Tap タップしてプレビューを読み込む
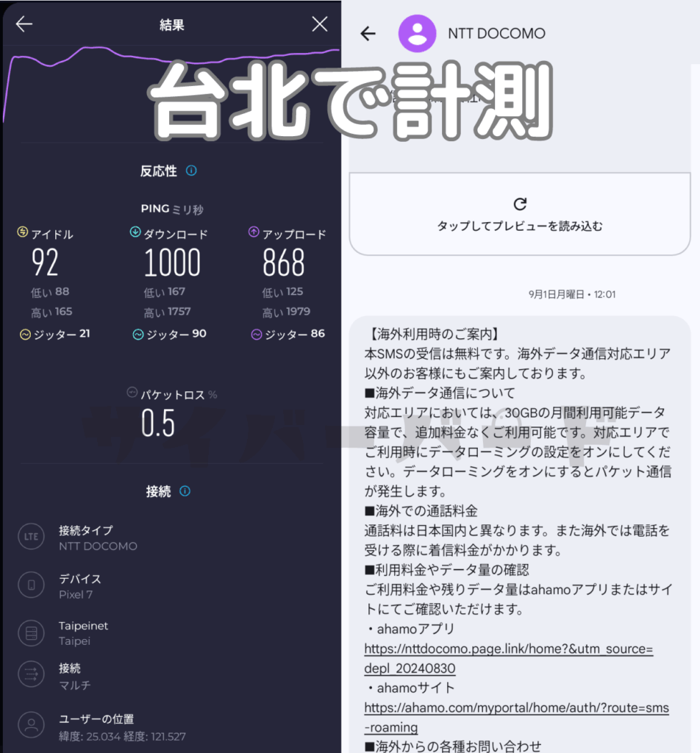Screen dimensions: 700x753 coord(520,226)
